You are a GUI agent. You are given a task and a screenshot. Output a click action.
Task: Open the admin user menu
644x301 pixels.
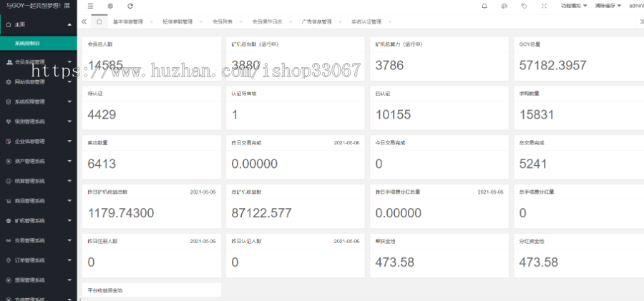[x=636, y=6]
